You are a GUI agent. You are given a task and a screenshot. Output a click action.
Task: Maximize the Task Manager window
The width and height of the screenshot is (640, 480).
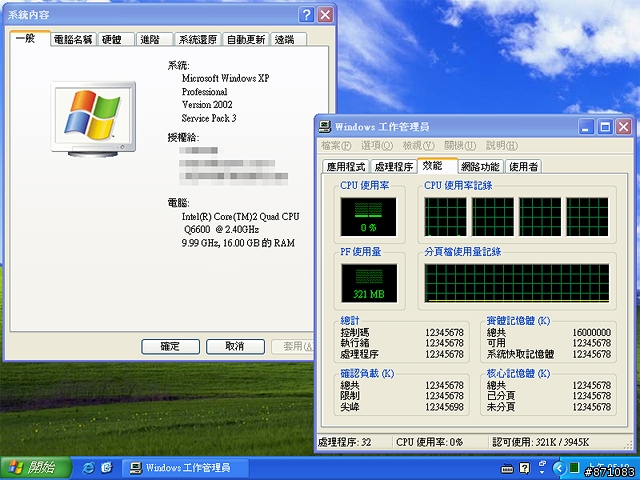(x=605, y=127)
